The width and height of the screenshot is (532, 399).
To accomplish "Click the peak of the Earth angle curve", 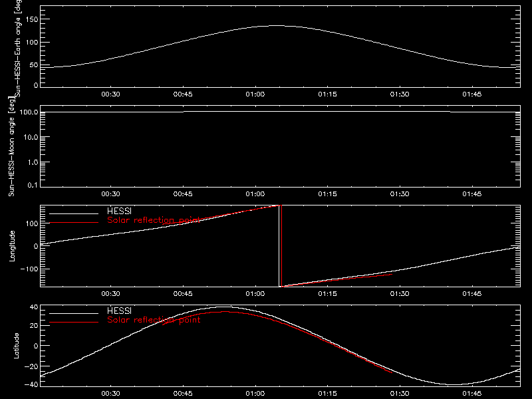I will (x=277, y=26).
